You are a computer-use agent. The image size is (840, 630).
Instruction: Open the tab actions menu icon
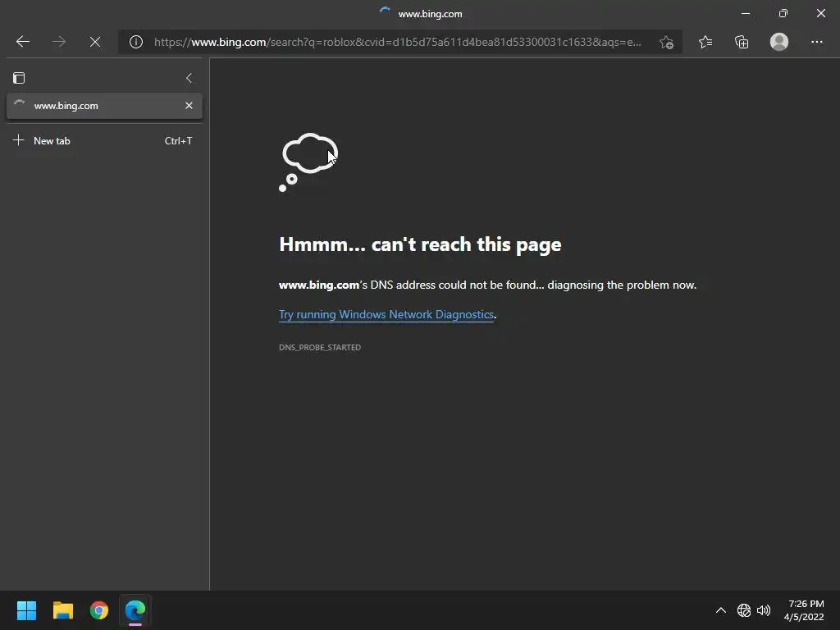click(x=19, y=78)
